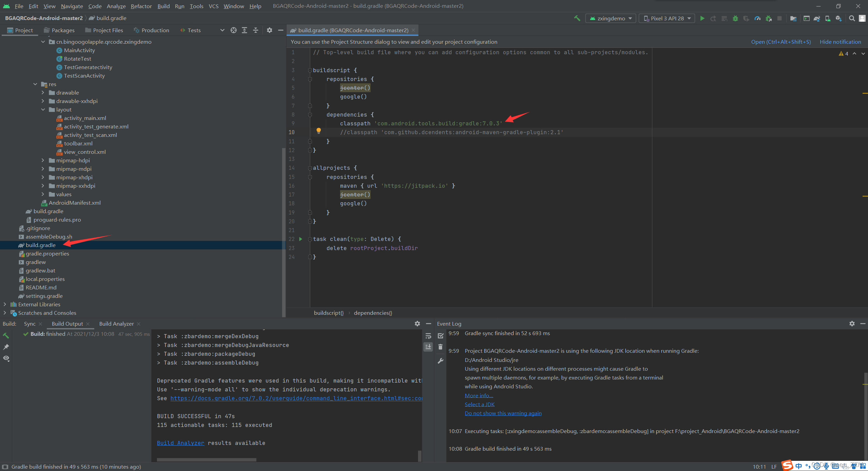Click Project tree vertical scrollbar
868x471 pixels.
pos(283,232)
